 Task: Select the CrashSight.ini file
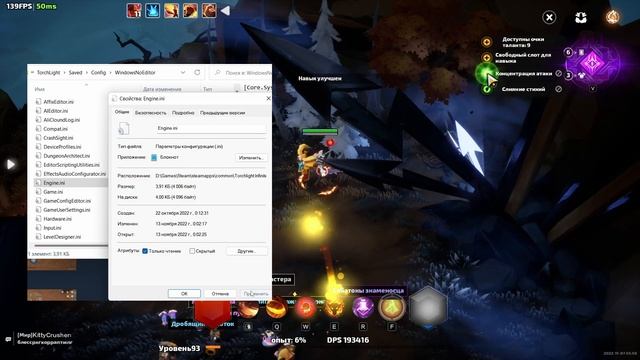click(x=58, y=138)
